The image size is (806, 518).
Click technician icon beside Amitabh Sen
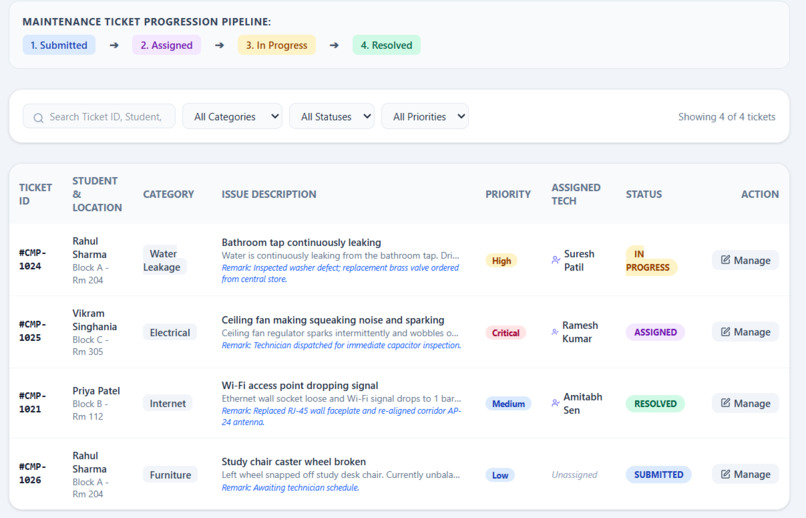pos(555,403)
